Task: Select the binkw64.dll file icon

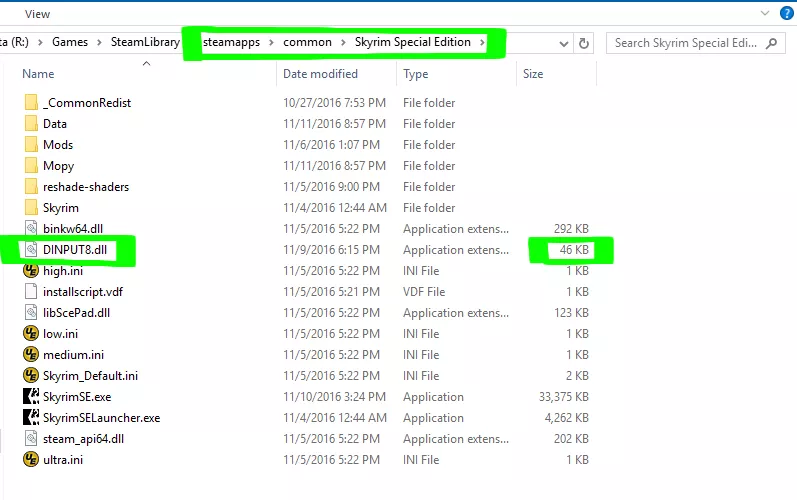Action: (x=31, y=229)
